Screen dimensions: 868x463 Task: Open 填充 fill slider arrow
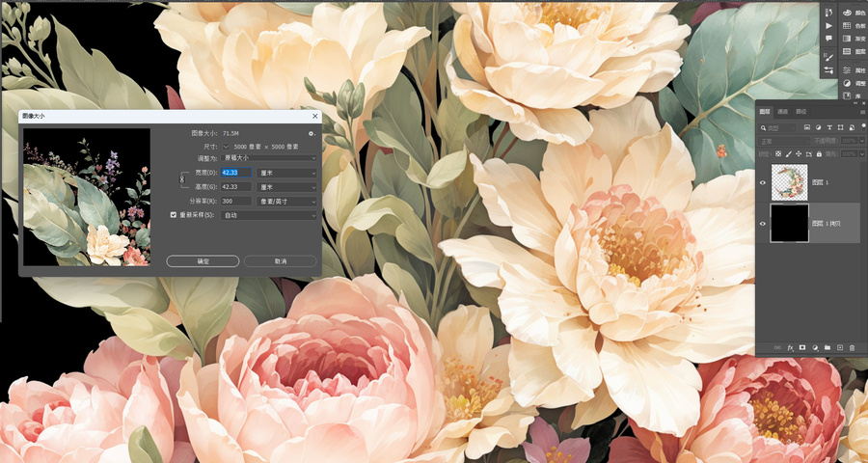(862, 154)
